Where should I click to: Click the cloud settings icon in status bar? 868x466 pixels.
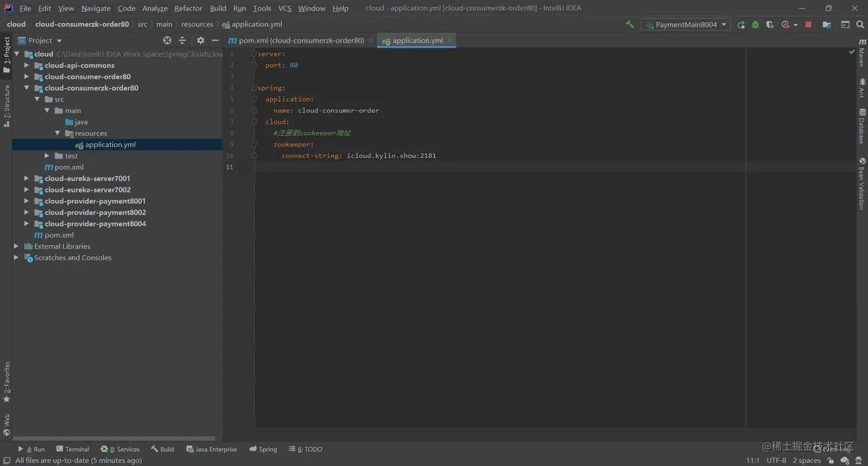[845, 460]
